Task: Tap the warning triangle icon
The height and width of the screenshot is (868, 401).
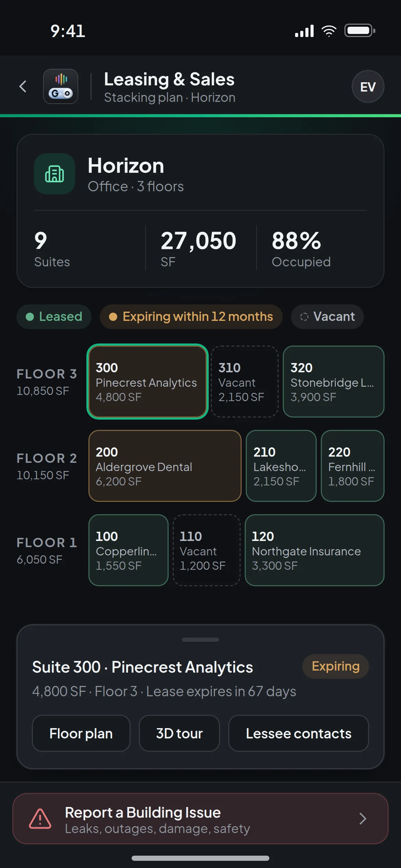Action: tap(40, 819)
